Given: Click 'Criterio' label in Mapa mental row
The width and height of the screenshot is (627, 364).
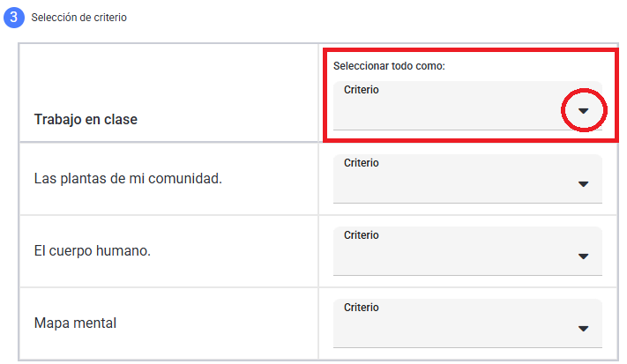Looking at the screenshot, I should coord(361,308).
